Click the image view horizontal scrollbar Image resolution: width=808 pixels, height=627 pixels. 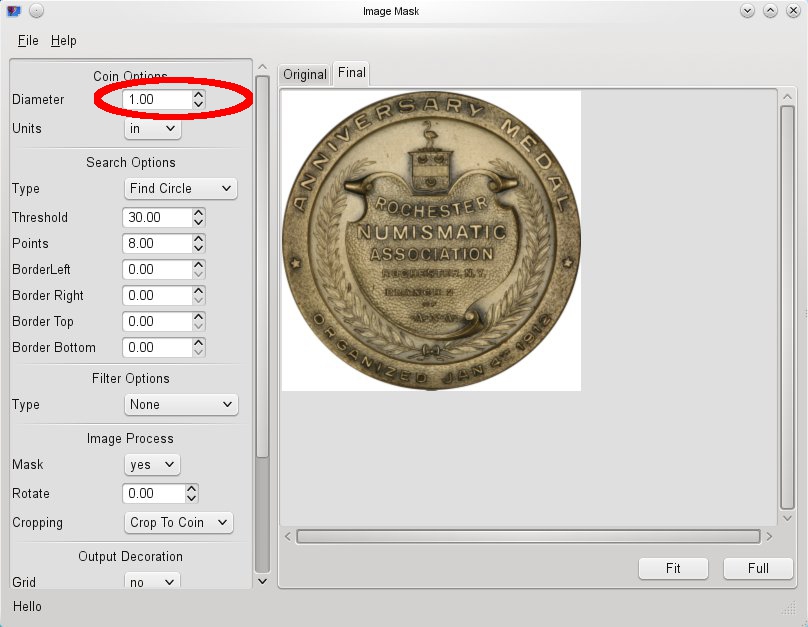pyautogui.click(x=528, y=536)
